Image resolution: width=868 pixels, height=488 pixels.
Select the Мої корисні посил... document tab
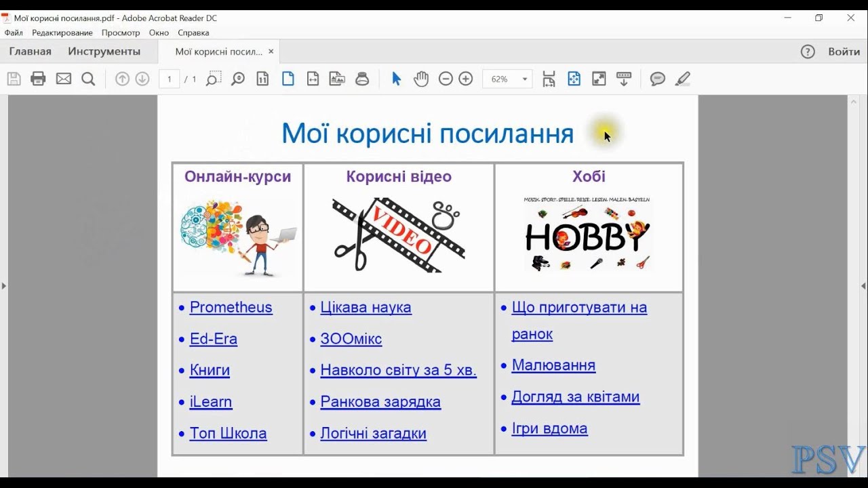coord(218,52)
